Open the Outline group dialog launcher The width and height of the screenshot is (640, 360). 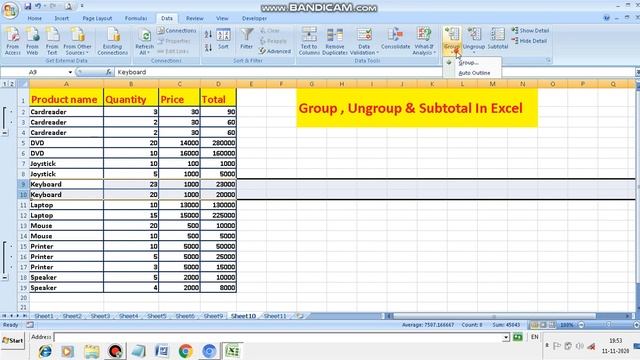[x=548, y=60]
